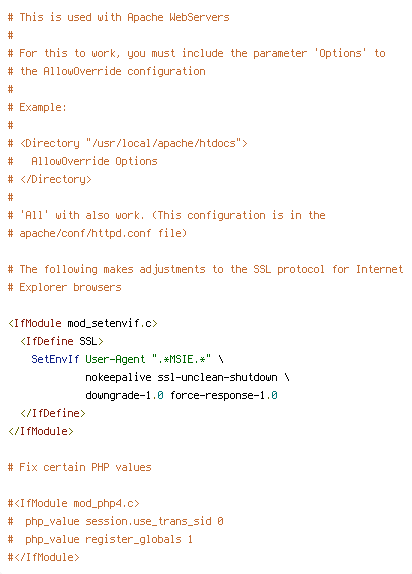Place cursor on 'AllowOverride configuration' comment line
The image size is (412, 574).
click(x=107, y=71)
